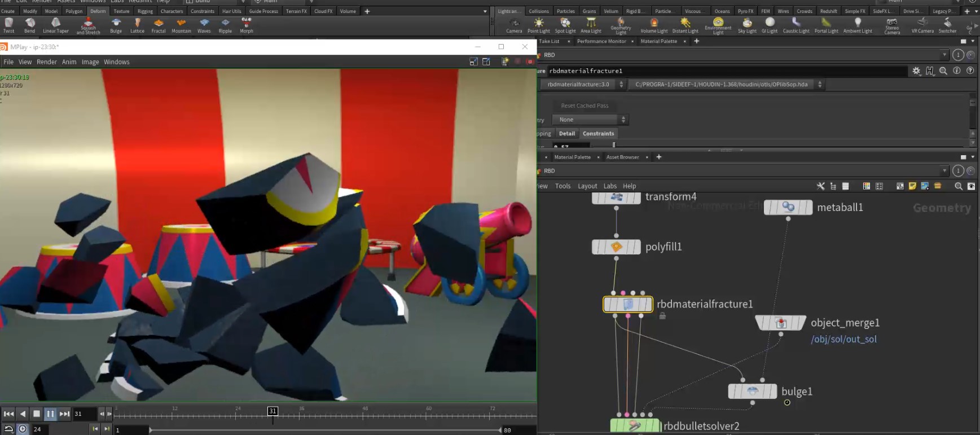Toggle MPlay loop mode button

click(x=8, y=429)
